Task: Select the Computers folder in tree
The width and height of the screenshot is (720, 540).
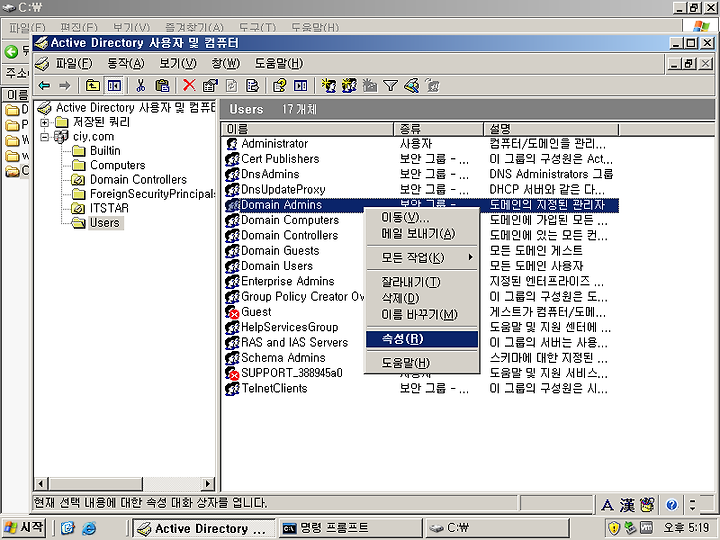Action: coord(118,165)
